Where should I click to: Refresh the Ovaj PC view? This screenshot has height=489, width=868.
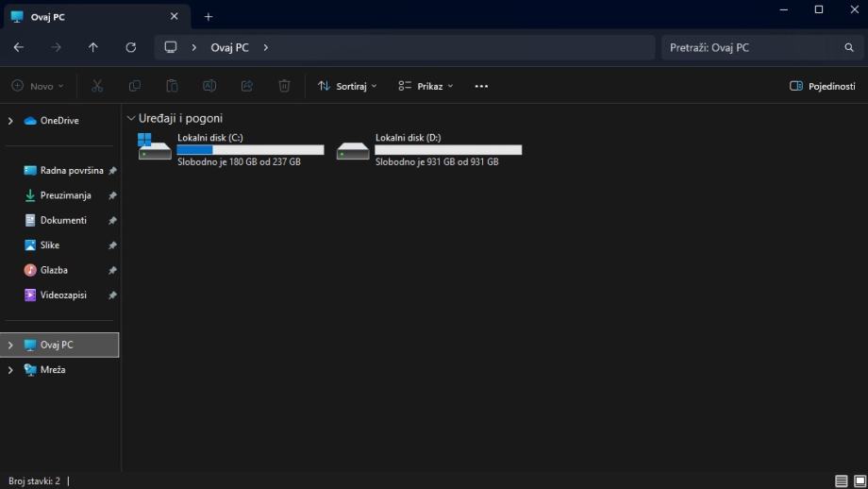coord(130,47)
